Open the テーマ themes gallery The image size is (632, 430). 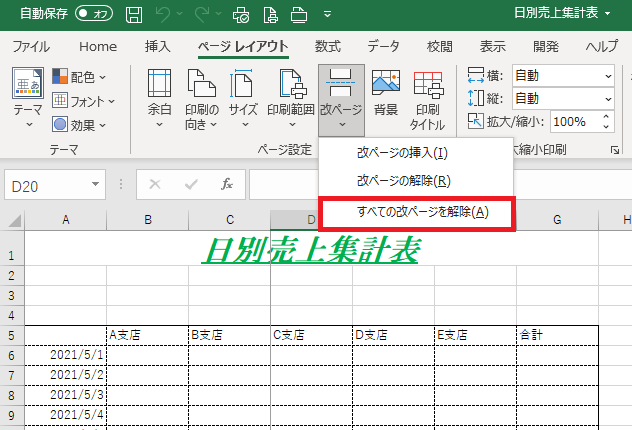point(27,100)
